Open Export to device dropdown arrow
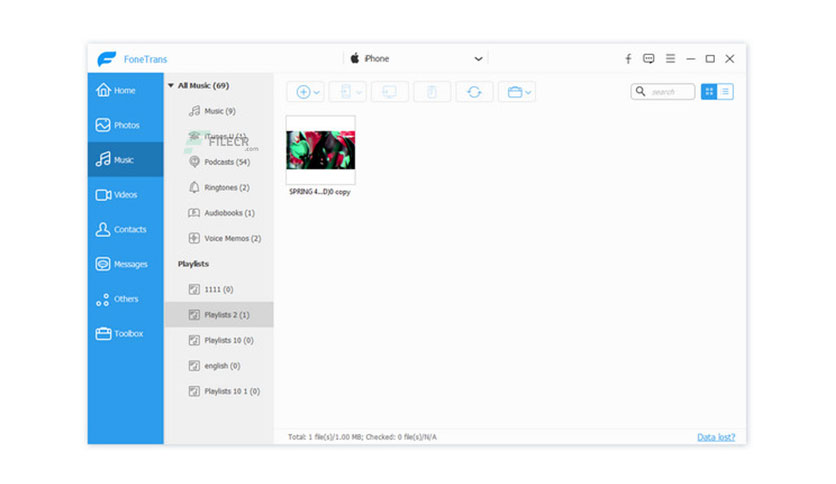This screenshot has height=484, width=836. click(359, 92)
